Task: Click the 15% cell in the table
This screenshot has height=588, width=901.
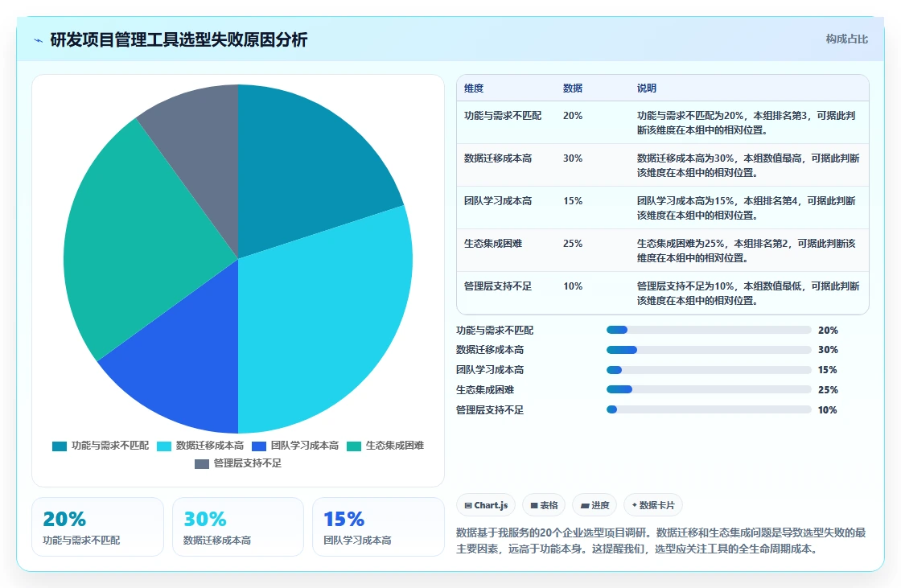Action: click(x=572, y=200)
